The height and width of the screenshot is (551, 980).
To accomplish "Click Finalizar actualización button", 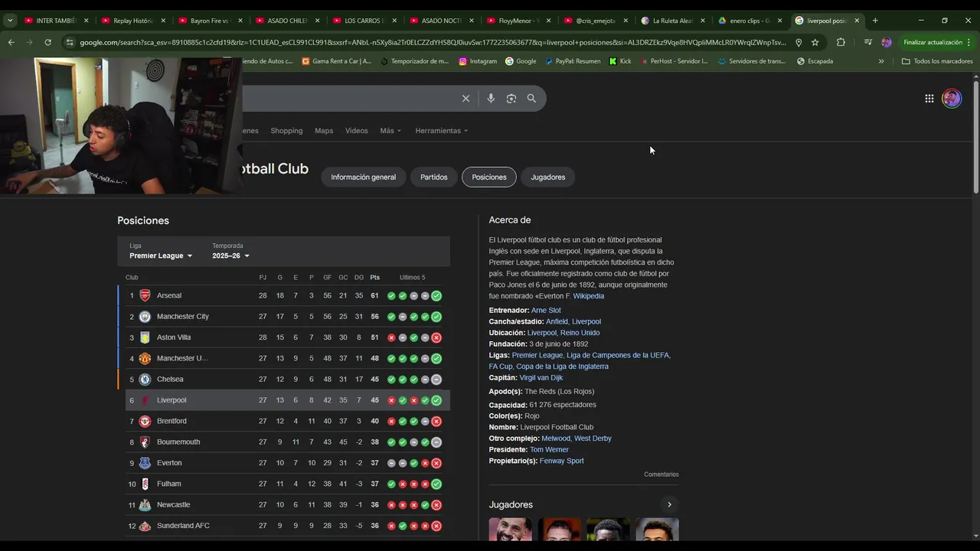I will [x=938, y=42].
